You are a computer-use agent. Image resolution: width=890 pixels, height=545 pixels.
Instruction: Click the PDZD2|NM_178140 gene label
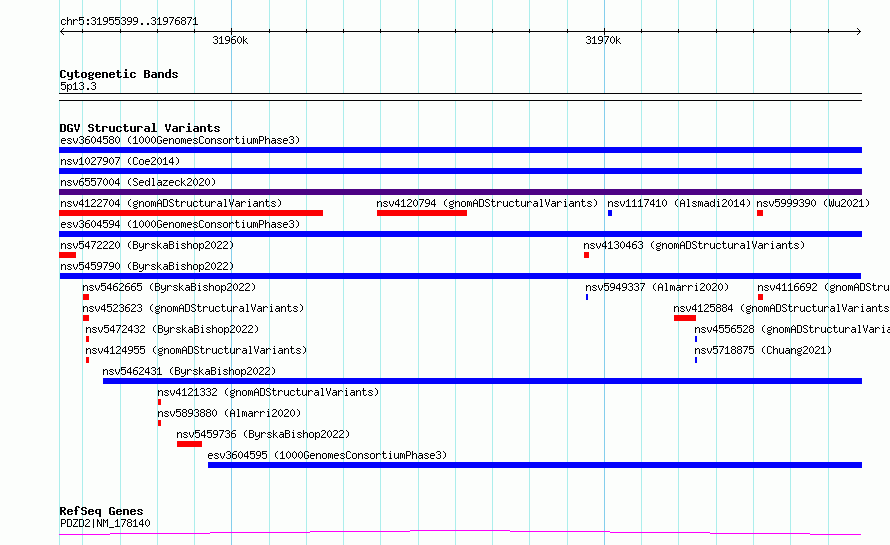(105, 523)
